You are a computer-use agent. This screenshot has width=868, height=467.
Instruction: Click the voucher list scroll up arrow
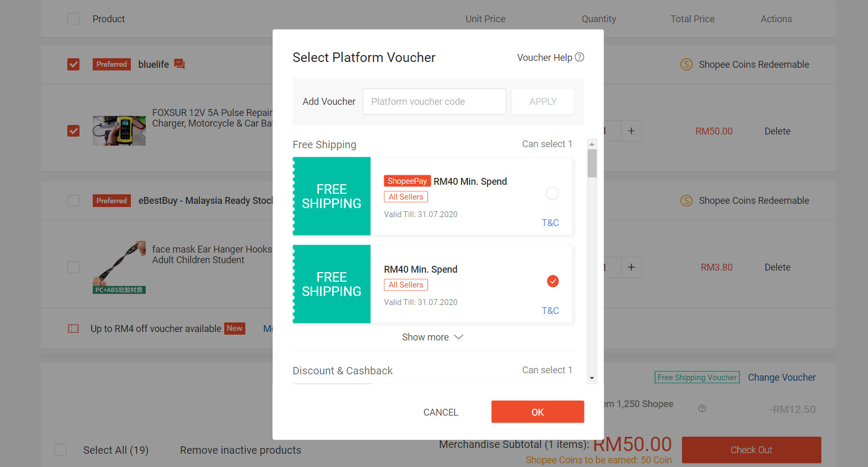click(x=592, y=144)
